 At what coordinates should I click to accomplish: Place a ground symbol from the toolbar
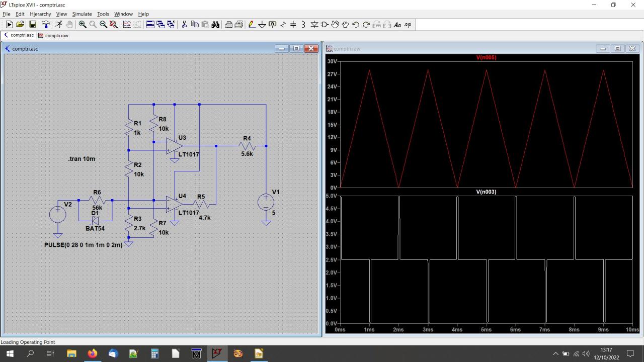click(262, 25)
